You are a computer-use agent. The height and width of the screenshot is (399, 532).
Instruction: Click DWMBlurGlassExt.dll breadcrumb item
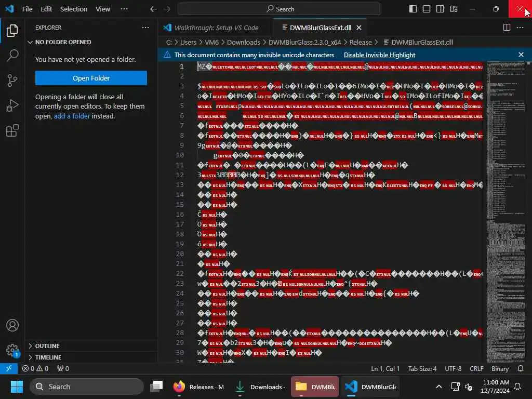[x=418, y=42]
